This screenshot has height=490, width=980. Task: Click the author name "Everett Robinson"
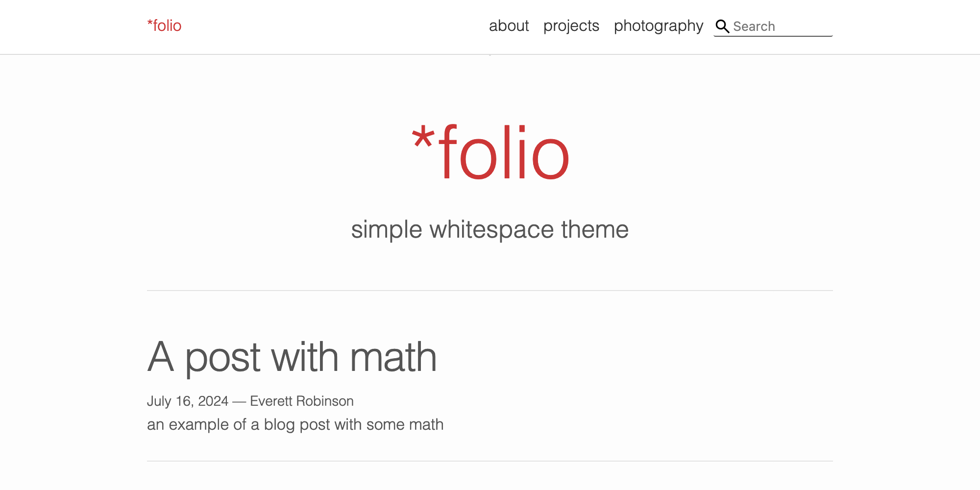[x=301, y=401]
